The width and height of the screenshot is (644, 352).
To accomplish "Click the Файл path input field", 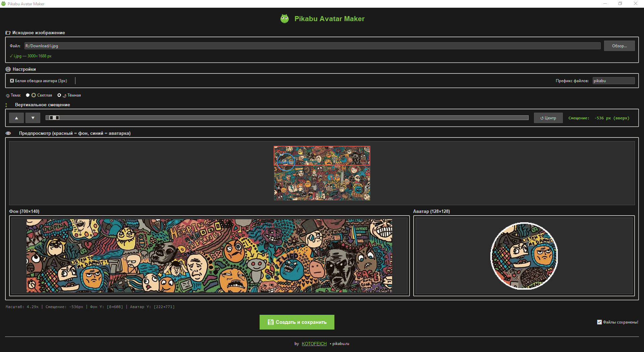I will click(312, 46).
